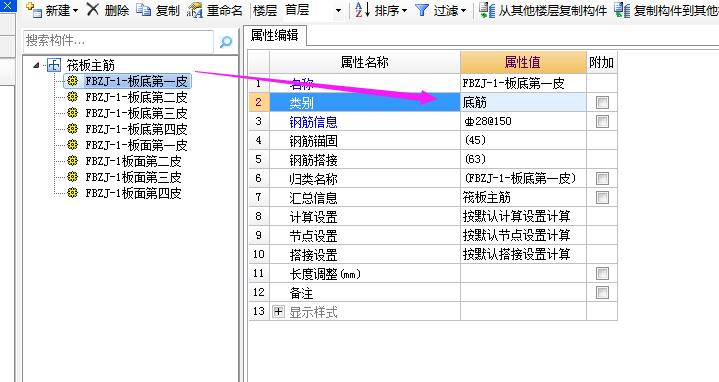This screenshot has height=382, width=719.
Task: Click the 重命名 rename icon
Action: click(194, 10)
